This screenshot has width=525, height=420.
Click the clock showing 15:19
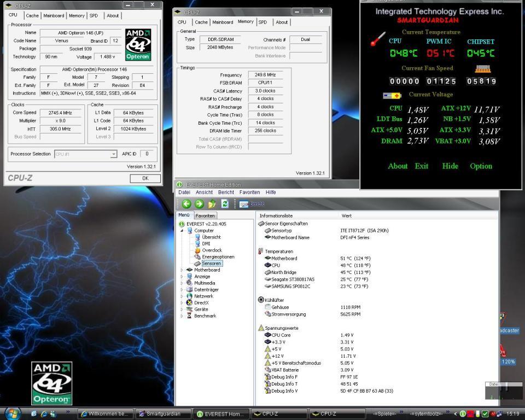pos(512,414)
